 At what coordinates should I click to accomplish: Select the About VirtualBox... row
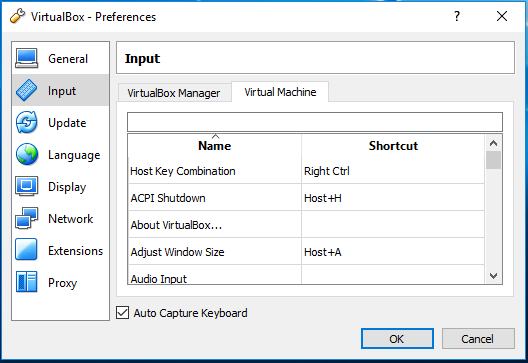tap(306, 225)
